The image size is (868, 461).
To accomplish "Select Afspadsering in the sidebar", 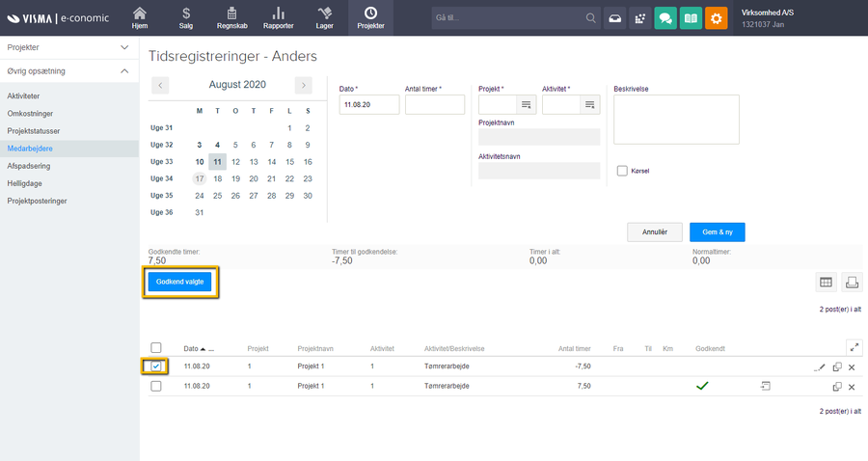I will tap(30, 166).
